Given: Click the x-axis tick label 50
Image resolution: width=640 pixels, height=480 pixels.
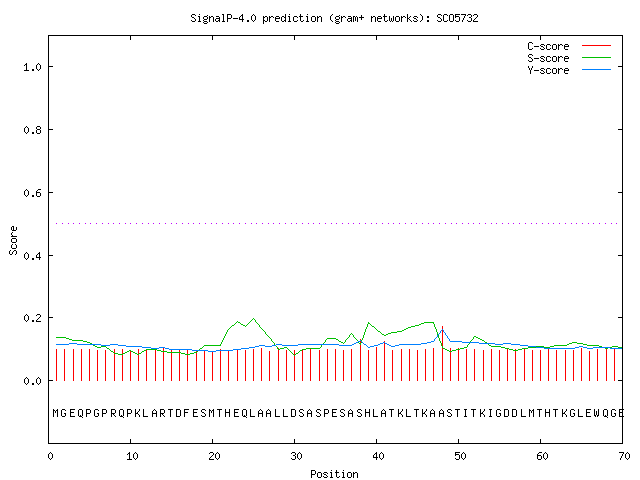Looking at the screenshot, I should pyautogui.click(x=460, y=456).
